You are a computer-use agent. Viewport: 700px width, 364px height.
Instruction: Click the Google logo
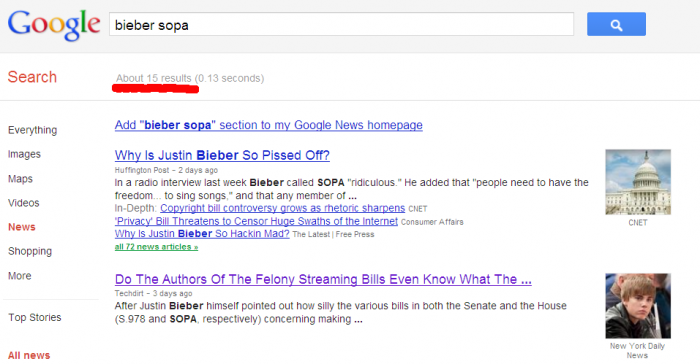pyautogui.click(x=54, y=25)
